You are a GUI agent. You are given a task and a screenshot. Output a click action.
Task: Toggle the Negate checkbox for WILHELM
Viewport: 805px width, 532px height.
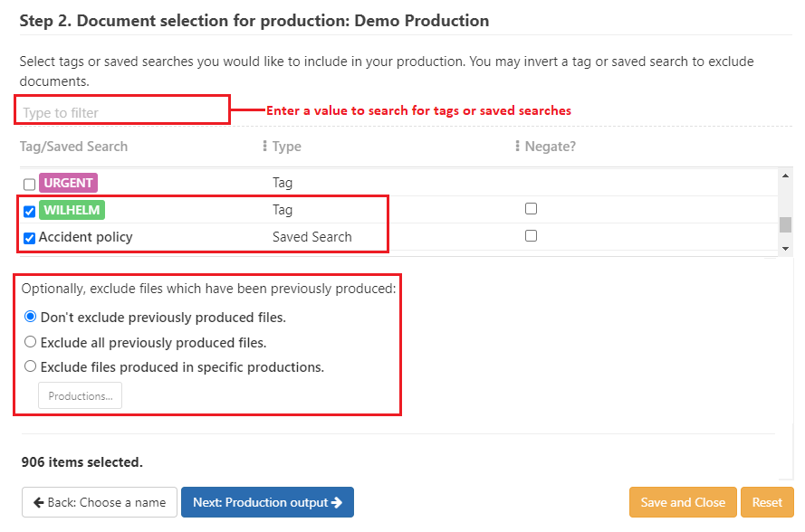[x=531, y=208]
